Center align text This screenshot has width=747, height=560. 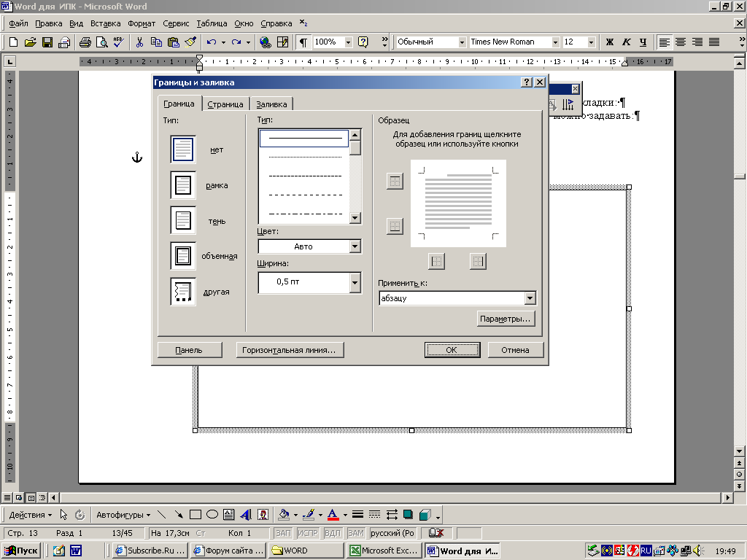click(681, 42)
